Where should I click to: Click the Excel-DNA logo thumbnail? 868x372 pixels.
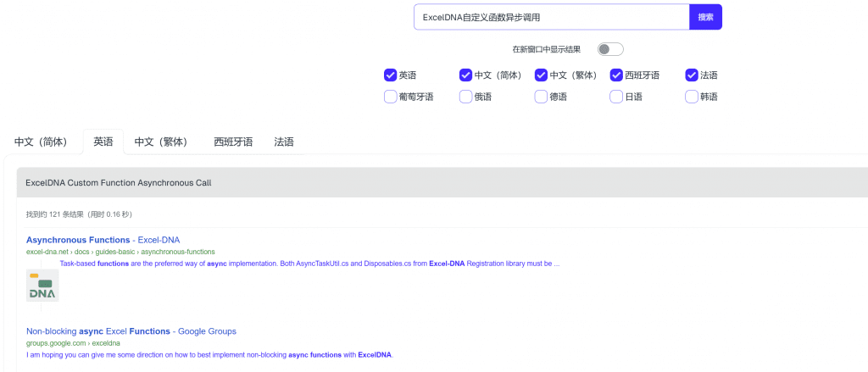[42, 286]
